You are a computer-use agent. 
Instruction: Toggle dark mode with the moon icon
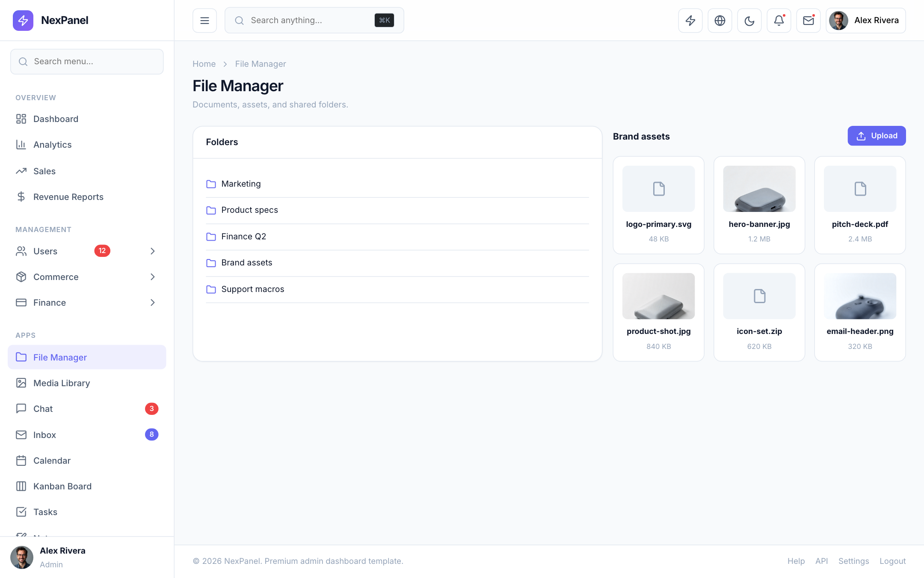point(749,20)
